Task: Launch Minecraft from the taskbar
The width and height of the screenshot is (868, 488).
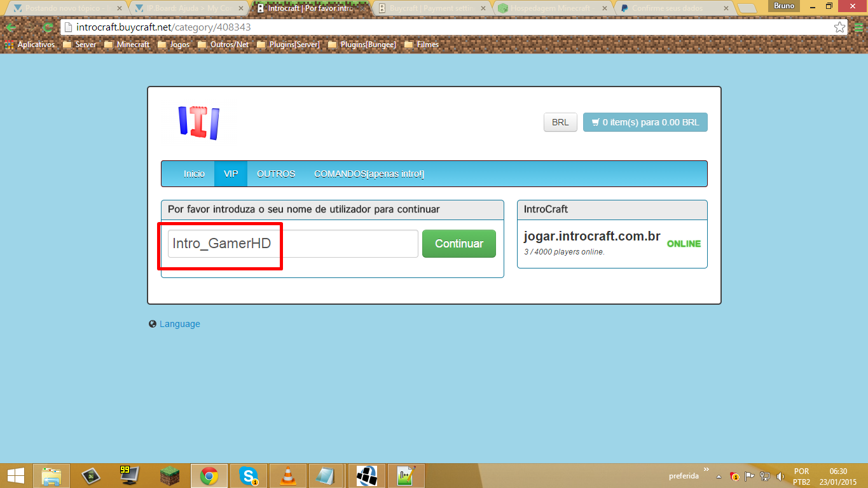Action: [x=169, y=475]
